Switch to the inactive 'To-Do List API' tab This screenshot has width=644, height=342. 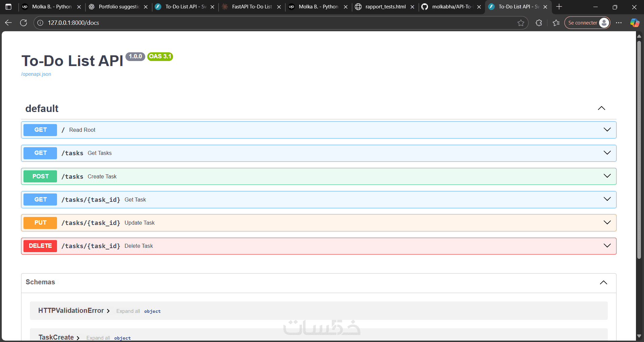tap(185, 7)
